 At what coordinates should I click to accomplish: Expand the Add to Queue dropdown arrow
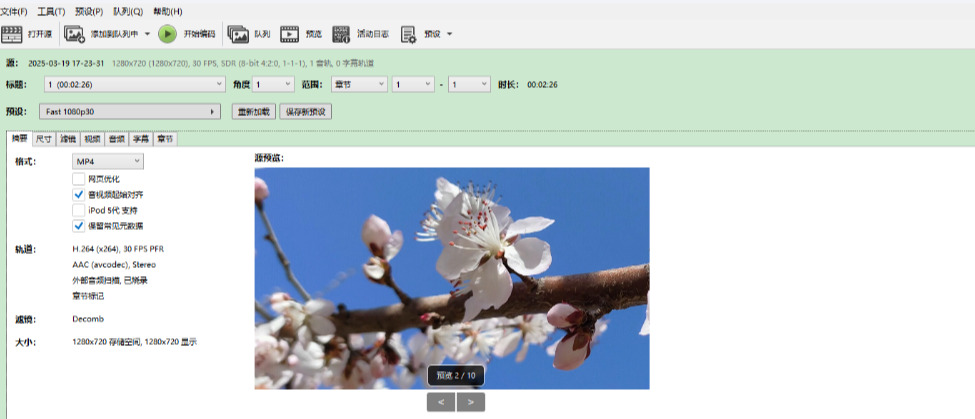tap(147, 34)
